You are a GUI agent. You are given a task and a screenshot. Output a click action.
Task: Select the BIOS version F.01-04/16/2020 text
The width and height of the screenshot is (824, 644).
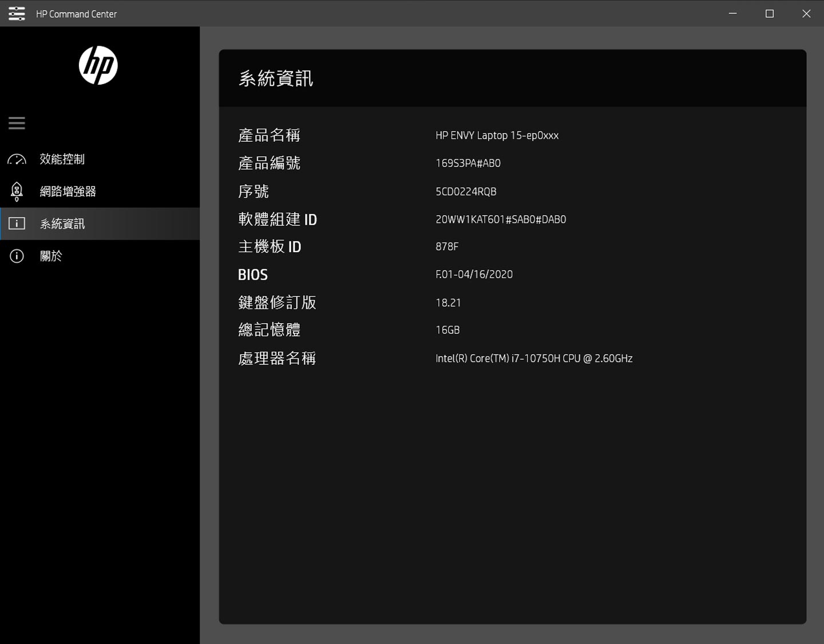click(x=474, y=274)
